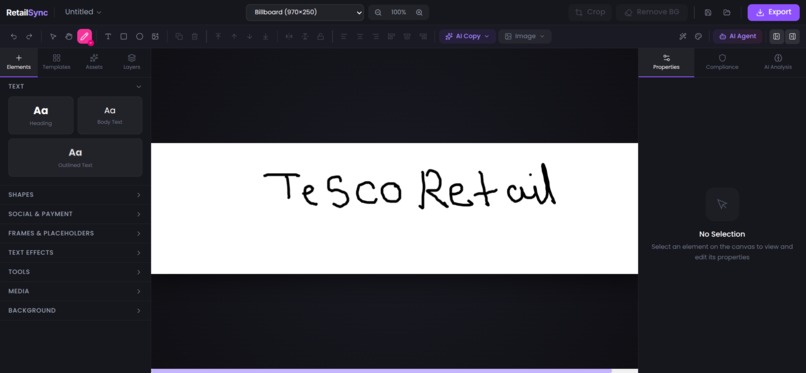806x373 pixels.
Task: Open the Properties tab
Action: 666,62
